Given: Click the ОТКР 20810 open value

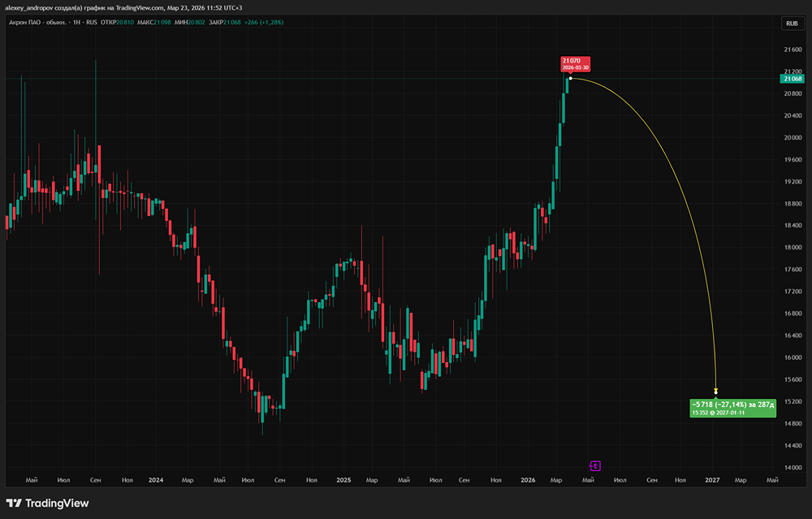Looking at the screenshot, I should 117,22.
